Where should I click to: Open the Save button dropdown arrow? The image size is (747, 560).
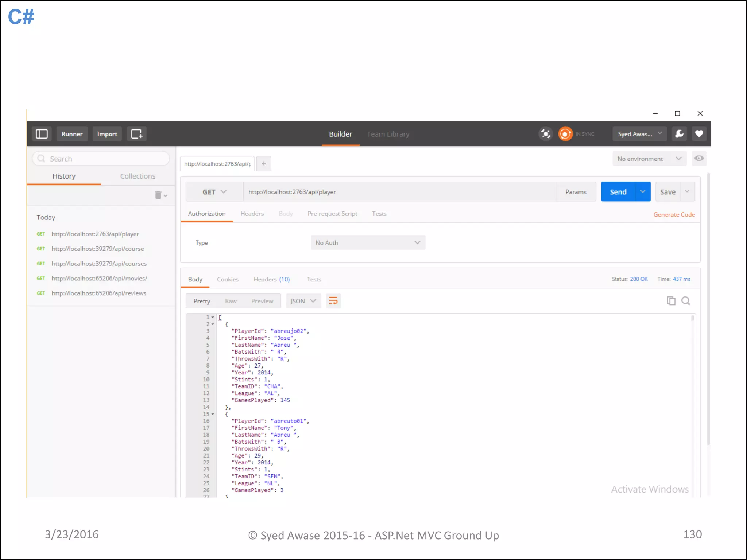click(687, 192)
